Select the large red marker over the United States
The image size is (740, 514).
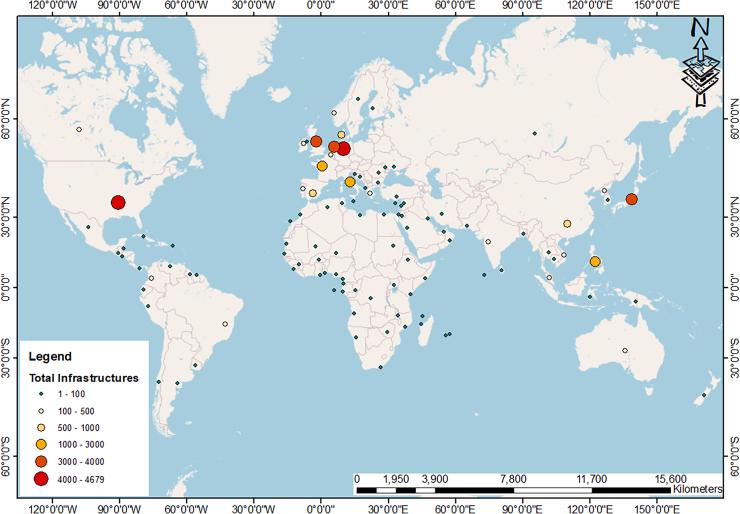[118, 203]
